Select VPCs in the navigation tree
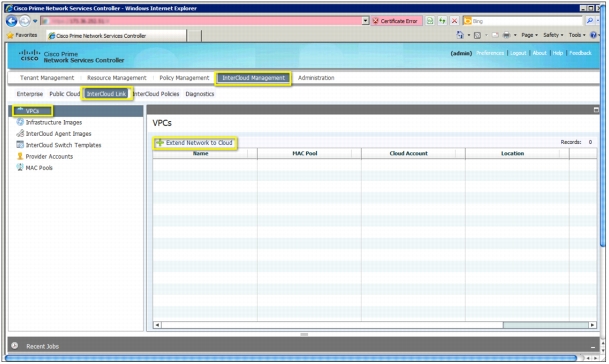The image size is (609, 364). pos(76,111)
